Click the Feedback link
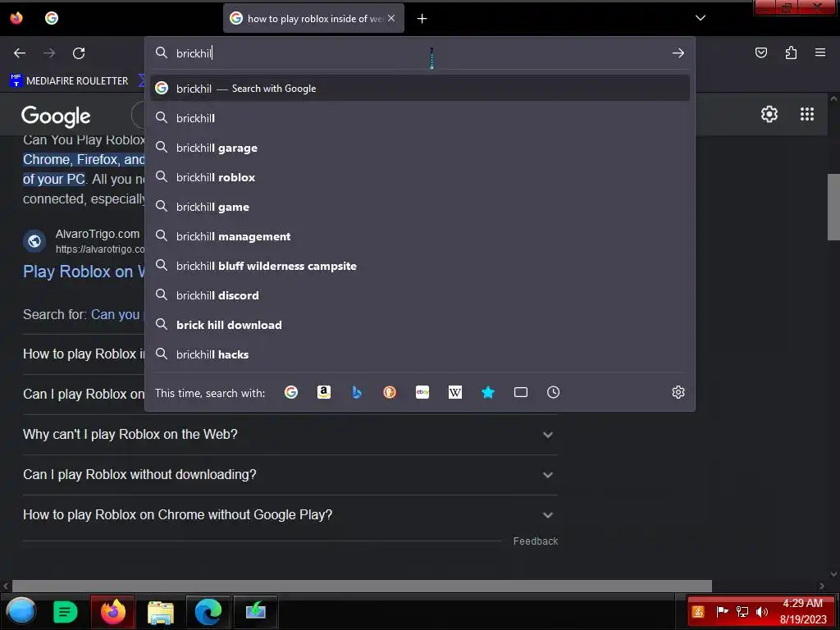The height and width of the screenshot is (630, 840). [535, 541]
